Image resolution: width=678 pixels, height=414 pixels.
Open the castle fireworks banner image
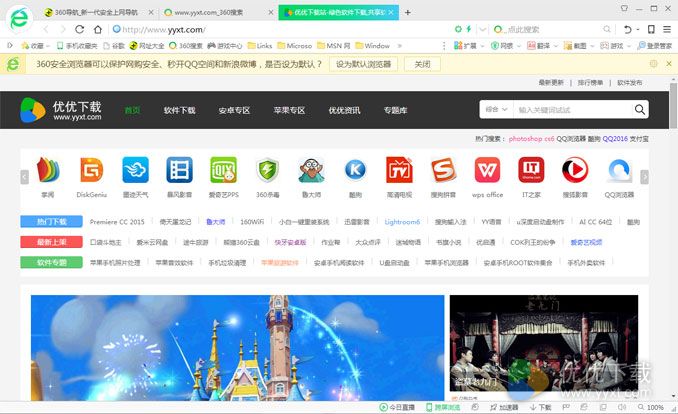[237, 348]
